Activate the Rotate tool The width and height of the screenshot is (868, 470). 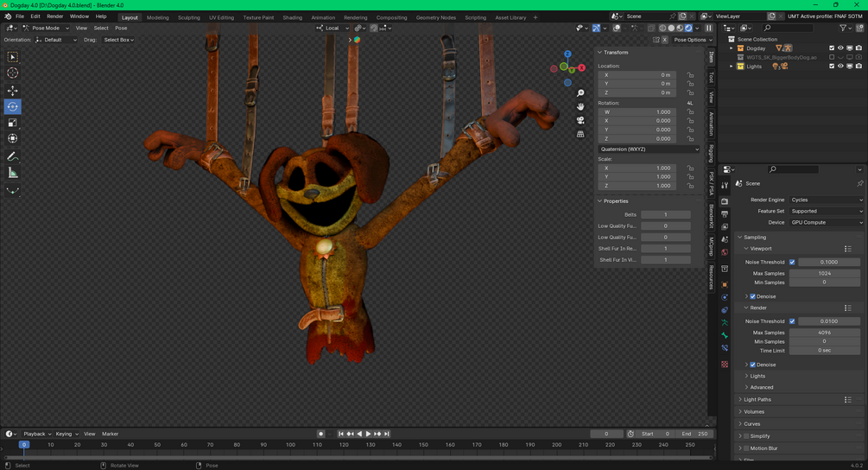pos(12,106)
